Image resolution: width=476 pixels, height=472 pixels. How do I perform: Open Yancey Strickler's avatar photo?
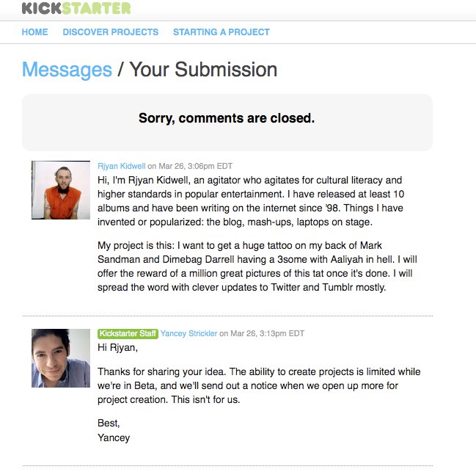click(61, 358)
